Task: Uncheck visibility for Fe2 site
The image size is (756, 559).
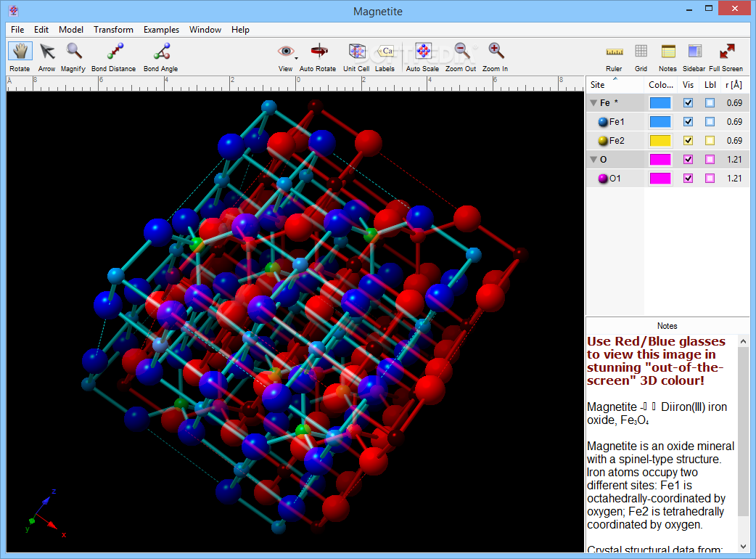Action: [x=688, y=140]
